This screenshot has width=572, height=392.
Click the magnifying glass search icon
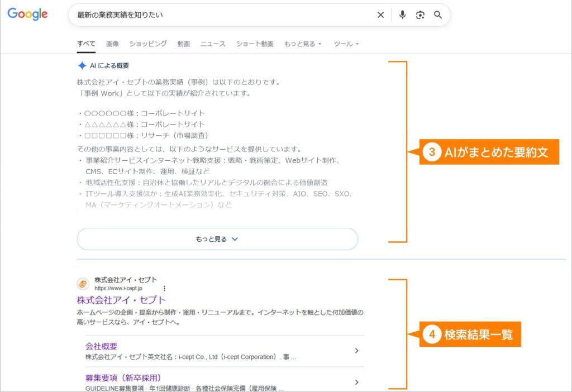[438, 15]
